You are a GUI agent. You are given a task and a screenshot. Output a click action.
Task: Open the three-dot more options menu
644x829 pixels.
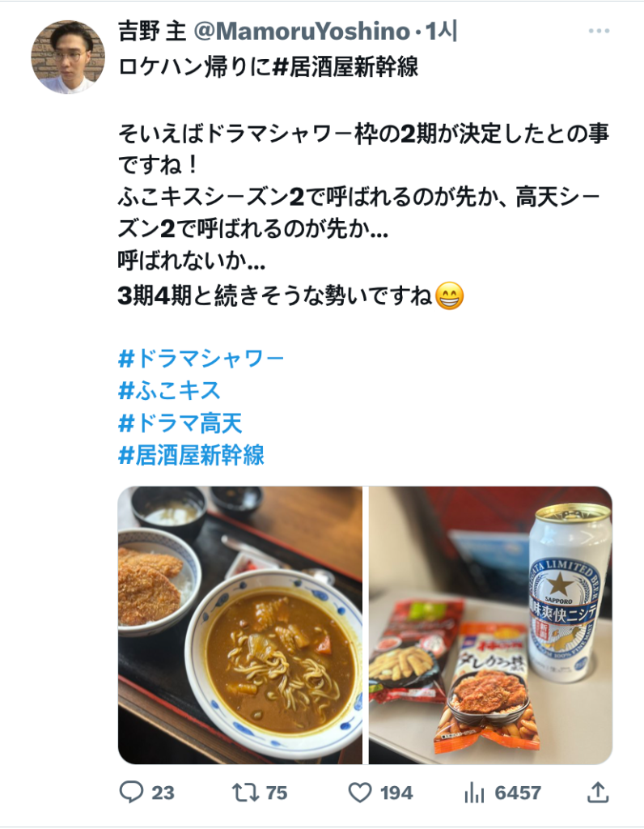(x=599, y=32)
